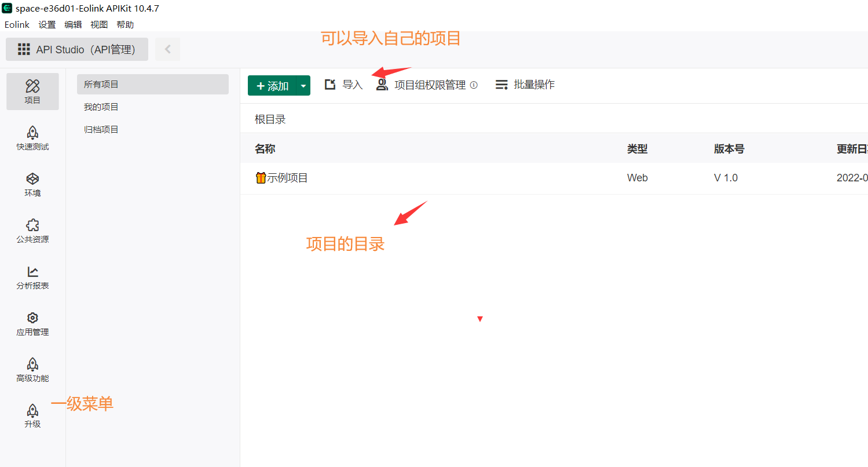Expand the 添加 button dropdown arrow
This screenshot has width=868, height=467.
tap(303, 85)
